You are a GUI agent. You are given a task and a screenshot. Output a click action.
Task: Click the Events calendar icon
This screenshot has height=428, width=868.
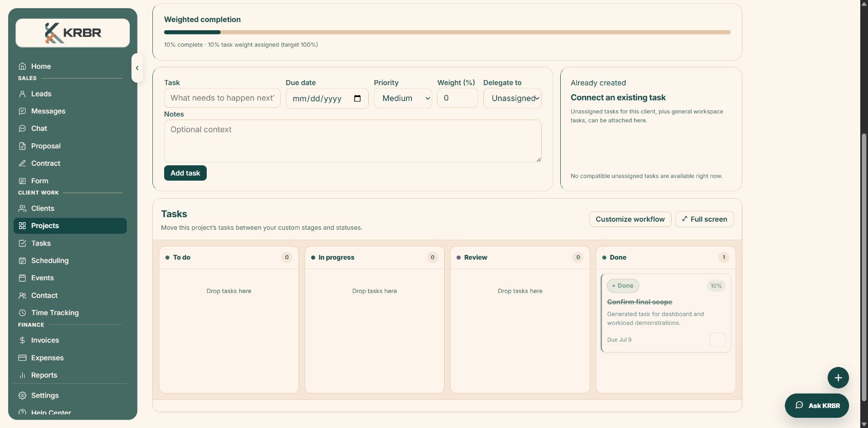22,278
